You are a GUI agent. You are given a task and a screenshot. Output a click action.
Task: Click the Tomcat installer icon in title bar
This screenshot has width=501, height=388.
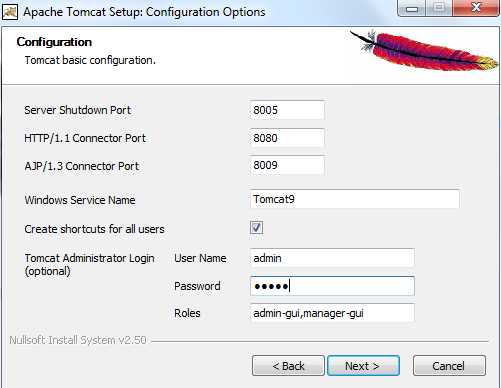click(10, 12)
